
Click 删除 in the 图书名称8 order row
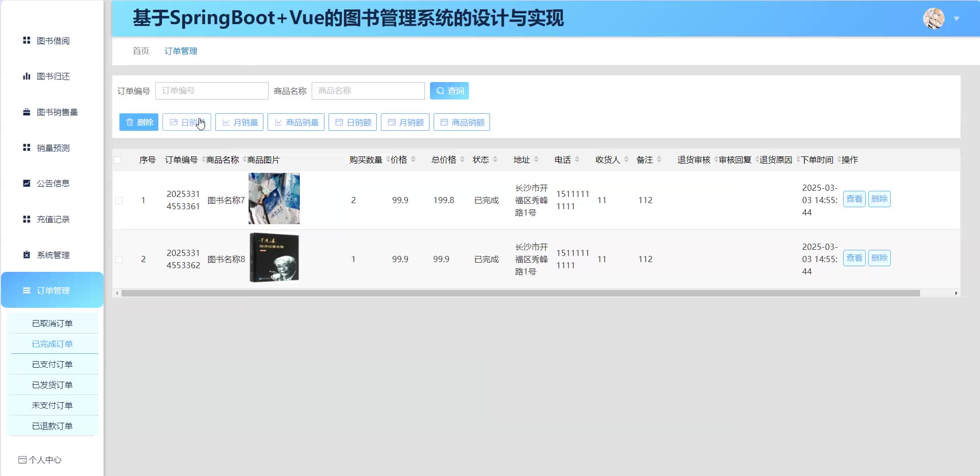880,258
